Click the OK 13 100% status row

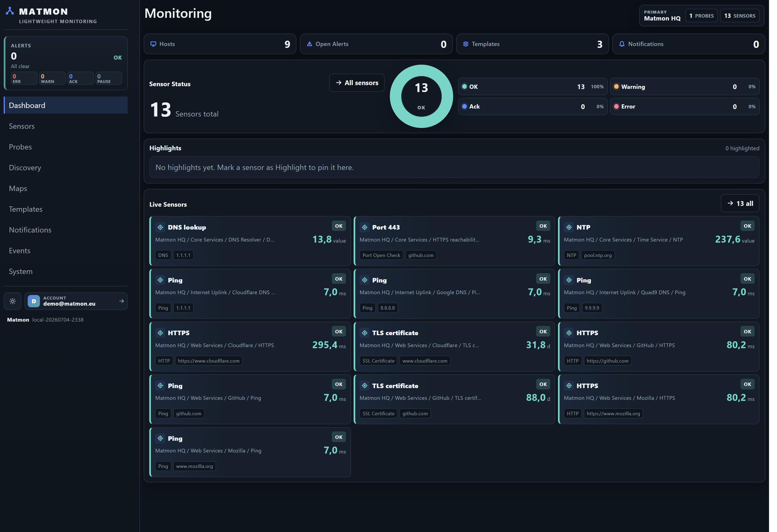(533, 86)
